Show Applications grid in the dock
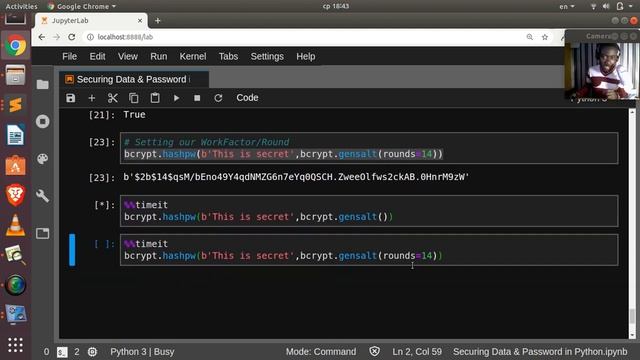The height and width of the screenshot is (360, 640). 16,345
